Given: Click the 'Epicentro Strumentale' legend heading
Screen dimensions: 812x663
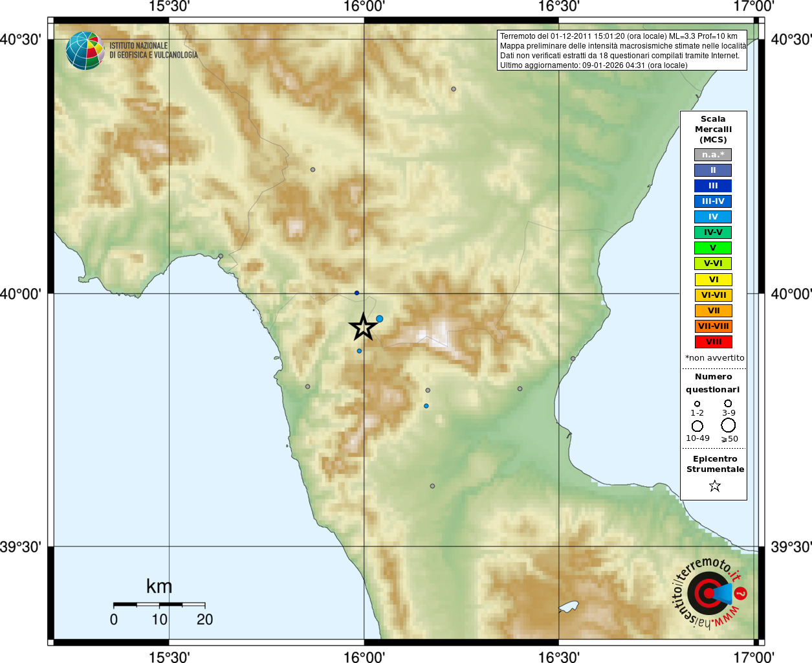Looking at the screenshot, I should pyautogui.click(x=715, y=464).
